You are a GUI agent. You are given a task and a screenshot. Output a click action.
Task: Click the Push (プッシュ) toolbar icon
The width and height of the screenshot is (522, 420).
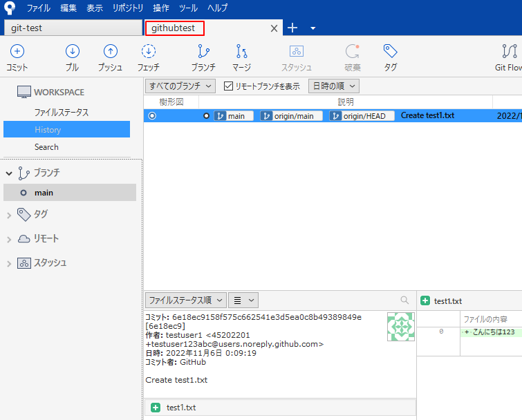[110, 52]
